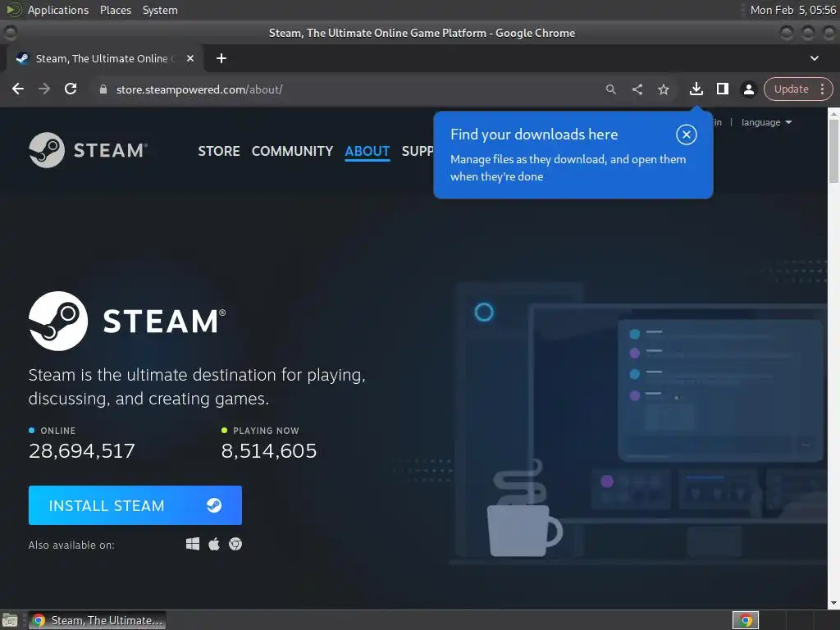
Task: Open the System menu
Action: (x=160, y=10)
